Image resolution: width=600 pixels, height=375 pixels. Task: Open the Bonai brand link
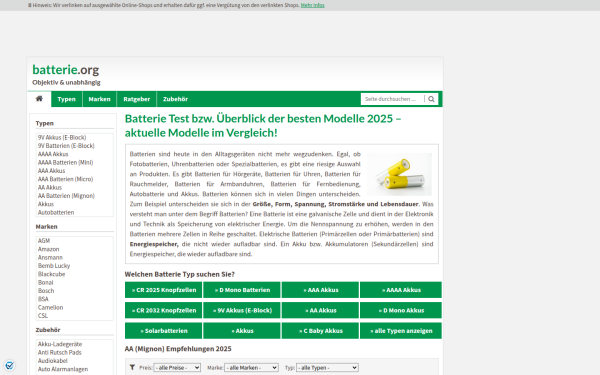[x=46, y=282]
